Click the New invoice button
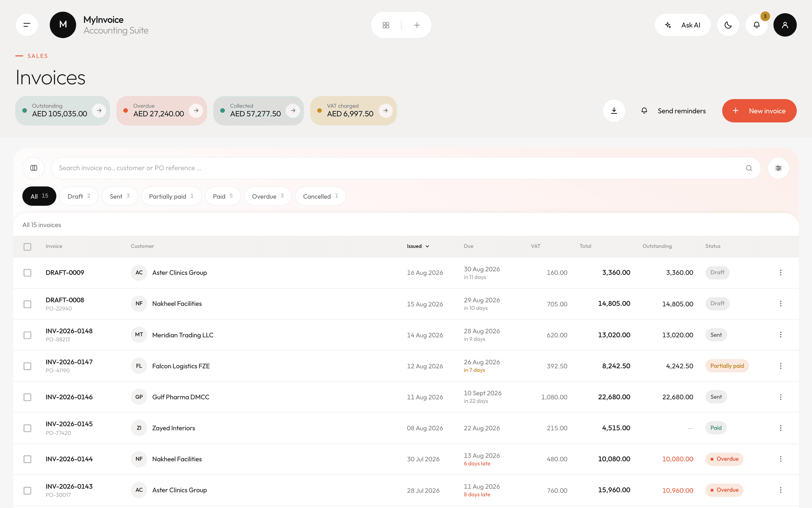The height and width of the screenshot is (508, 812). pyautogui.click(x=759, y=110)
